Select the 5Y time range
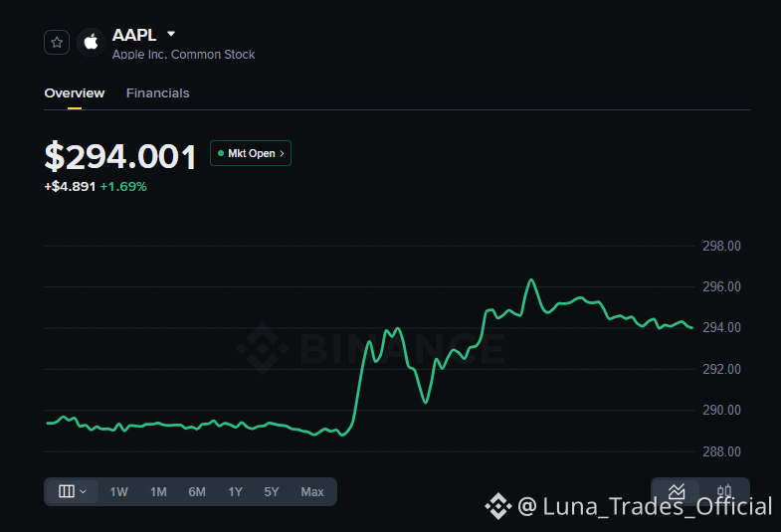 pyautogui.click(x=272, y=492)
